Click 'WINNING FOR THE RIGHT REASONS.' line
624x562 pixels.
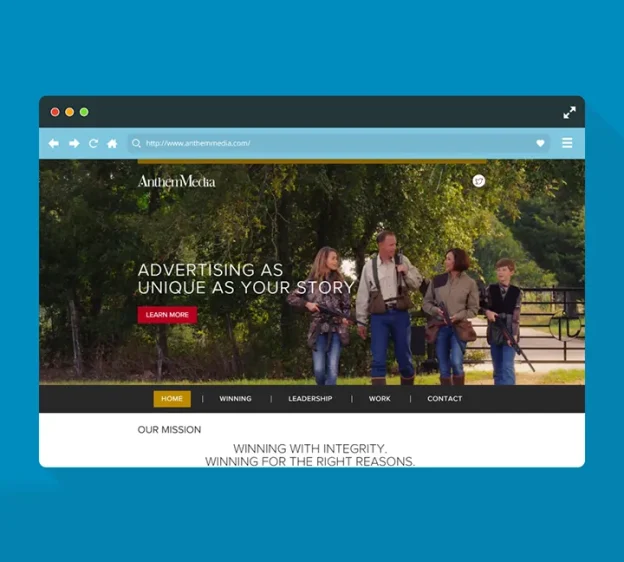point(310,462)
